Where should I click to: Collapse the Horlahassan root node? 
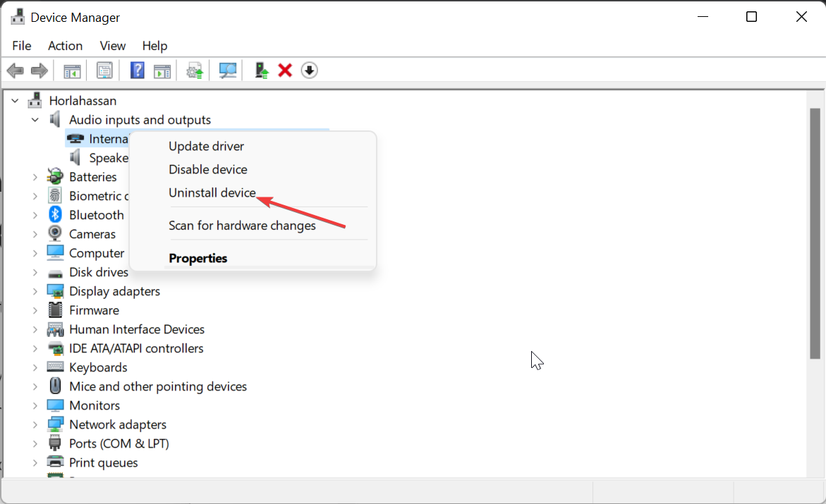pos(16,101)
